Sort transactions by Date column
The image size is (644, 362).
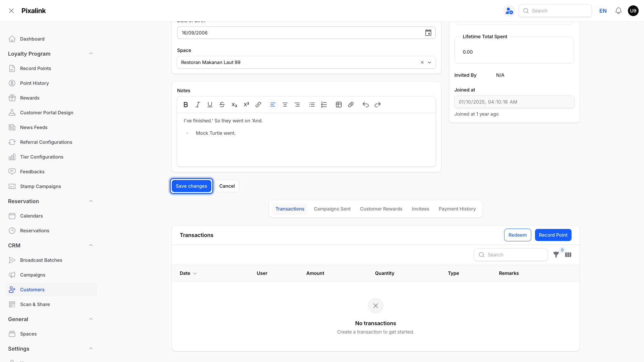tap(188, 273)
